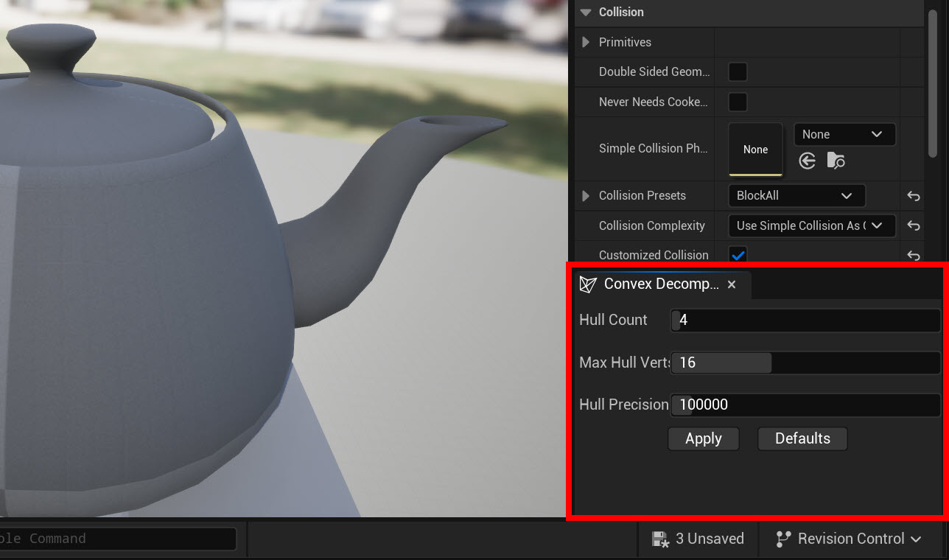Adjust the Max Hull Verts slider
Image resolution: width=949 pixels, height=560 pixels.
coord(805,363)
